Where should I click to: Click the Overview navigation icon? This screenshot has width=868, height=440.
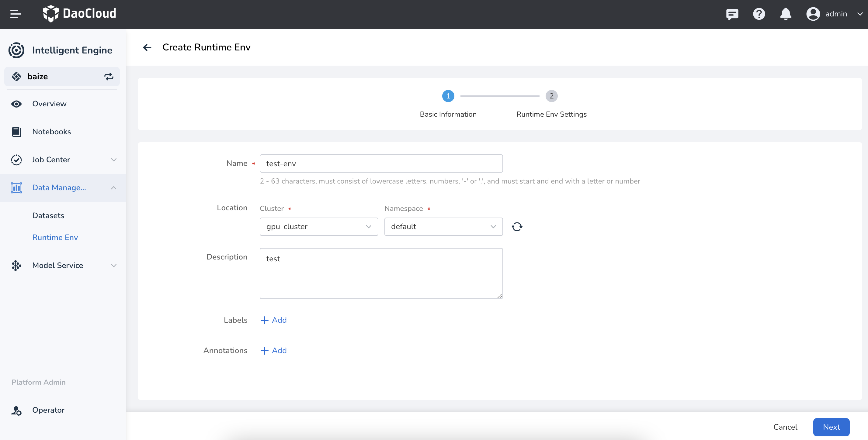tap(16, 103)
